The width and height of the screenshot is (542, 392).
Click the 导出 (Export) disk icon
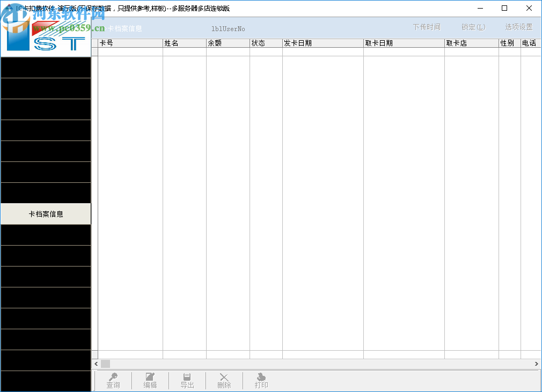[187, 377]
